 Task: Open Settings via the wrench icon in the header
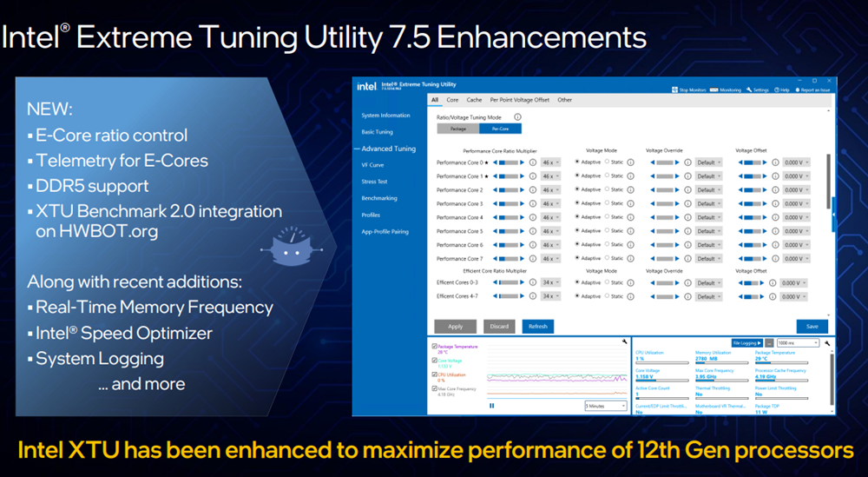click(749, 89)
